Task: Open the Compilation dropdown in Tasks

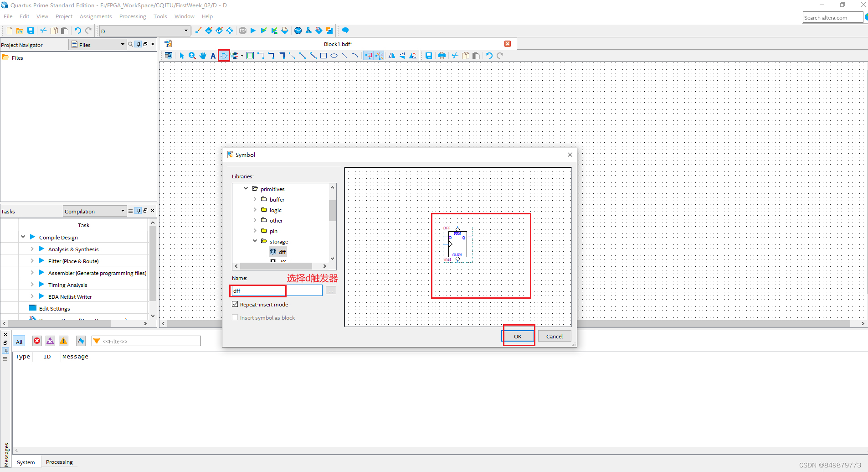Action: pyautogui.click(x=94, y=211)
